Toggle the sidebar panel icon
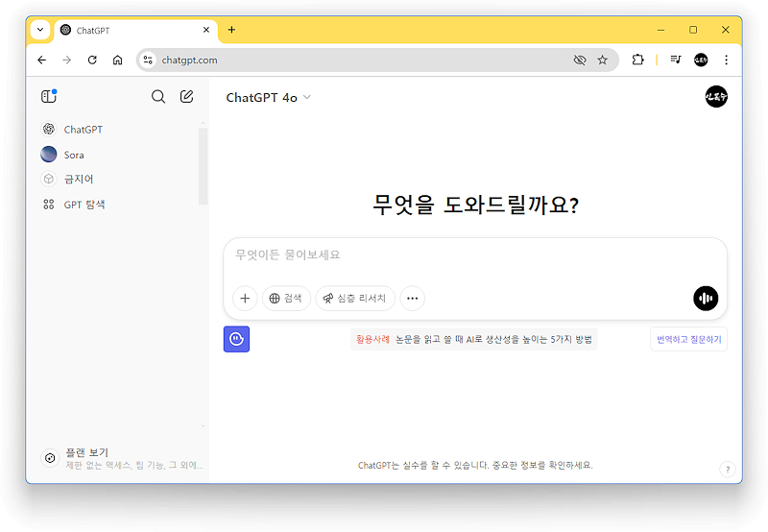 pyautogui.click(x=49, y=96)
